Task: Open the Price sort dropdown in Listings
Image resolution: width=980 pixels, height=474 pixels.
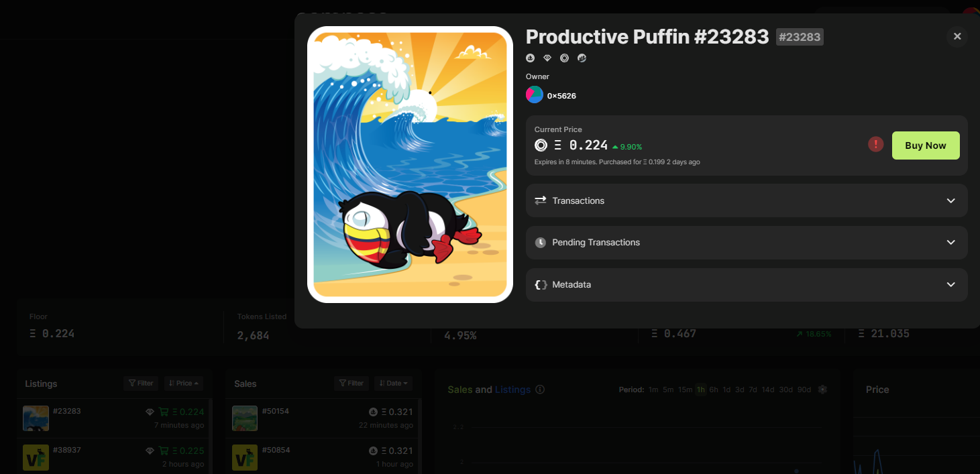Action: coord(183,383)
